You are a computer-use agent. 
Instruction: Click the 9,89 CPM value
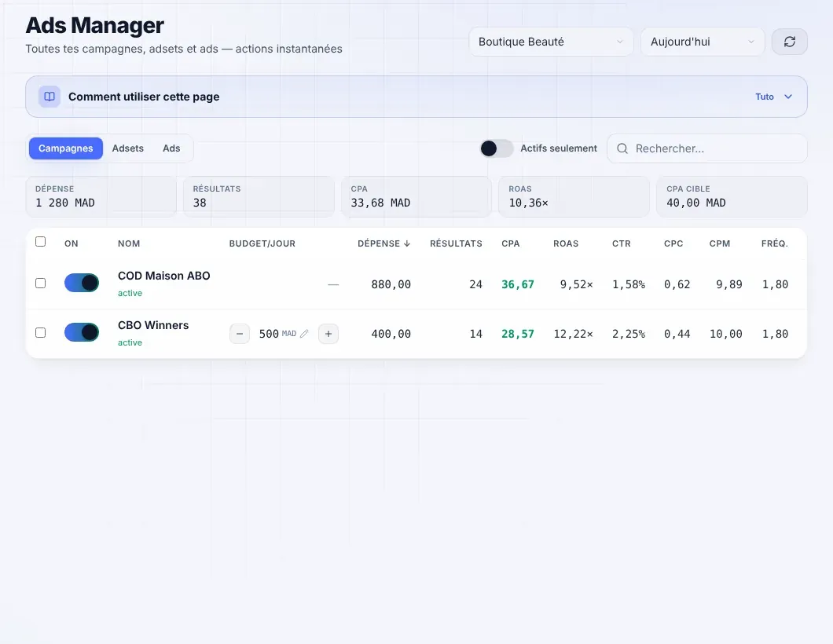tap(729, 284)
